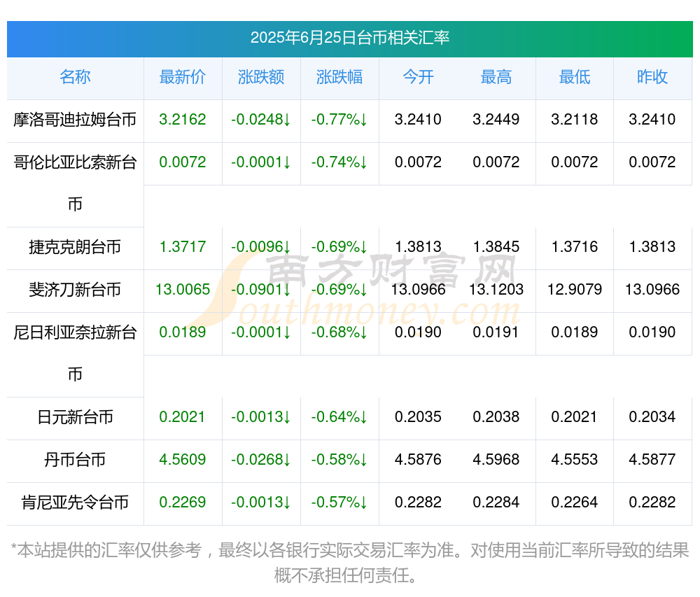Click the latest price 0.2021

click(182, 417)
